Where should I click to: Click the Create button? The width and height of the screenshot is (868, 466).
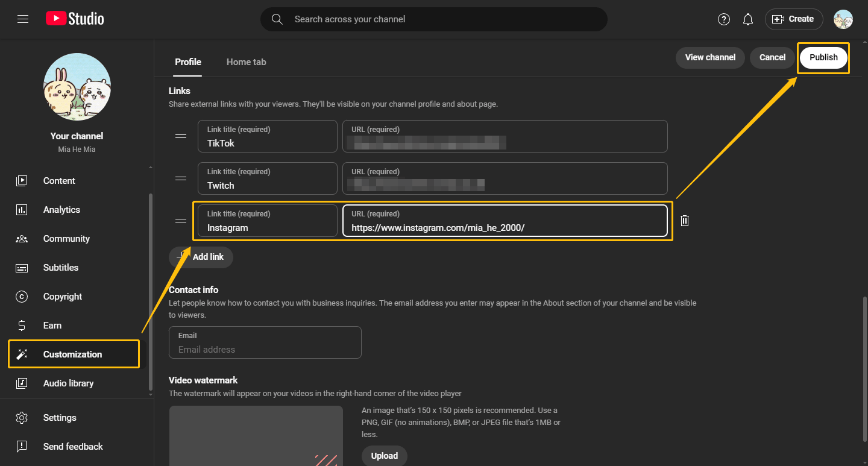pyautogui.click(x=794, y=19)
